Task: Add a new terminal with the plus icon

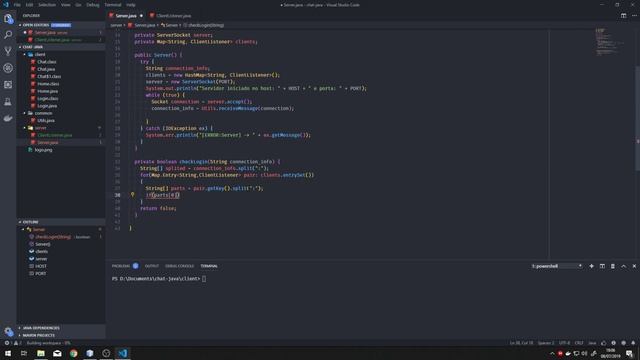Action: click(591, 266)
